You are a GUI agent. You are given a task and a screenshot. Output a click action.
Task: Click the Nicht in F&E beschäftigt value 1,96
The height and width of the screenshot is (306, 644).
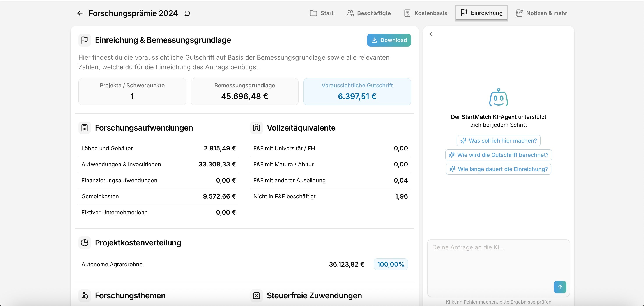pos(402,196)
